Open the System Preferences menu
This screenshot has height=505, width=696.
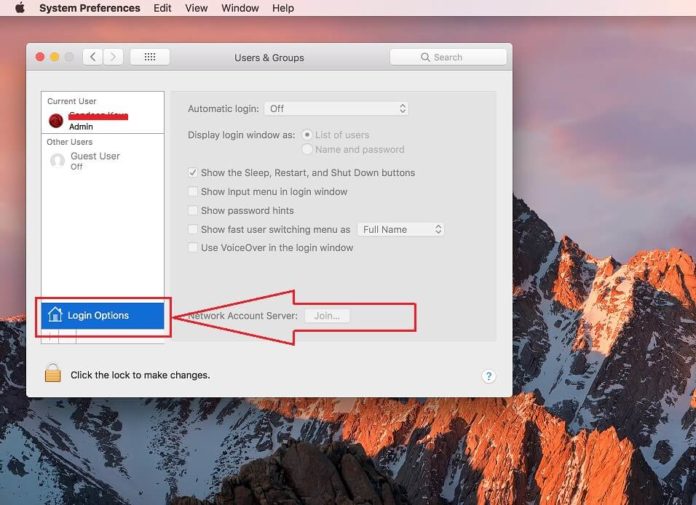coord(90,8)
